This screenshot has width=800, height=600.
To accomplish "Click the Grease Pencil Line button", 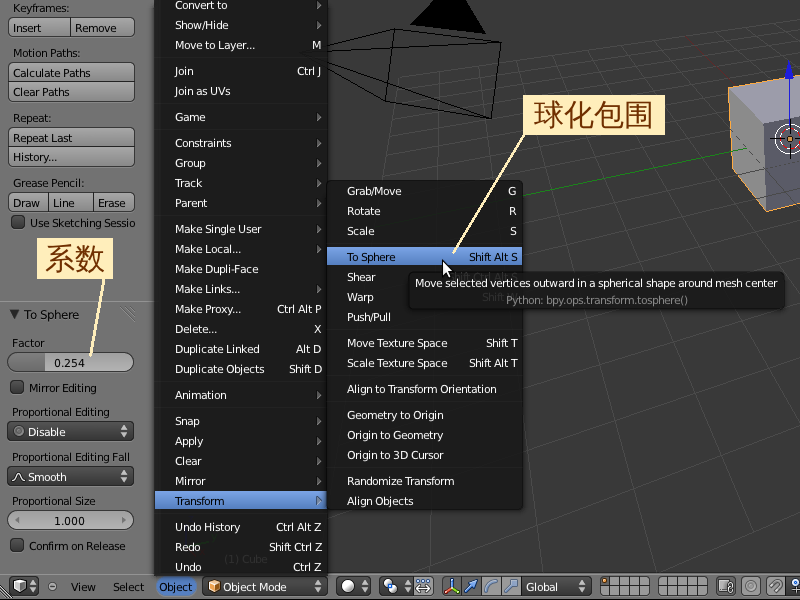I will click(71, 203).
